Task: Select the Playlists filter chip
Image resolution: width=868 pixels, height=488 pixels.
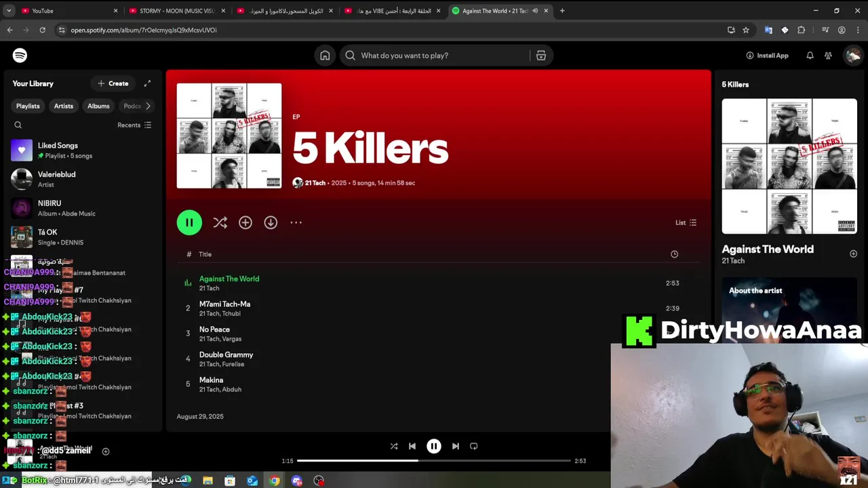Action: tap(28, 106)
